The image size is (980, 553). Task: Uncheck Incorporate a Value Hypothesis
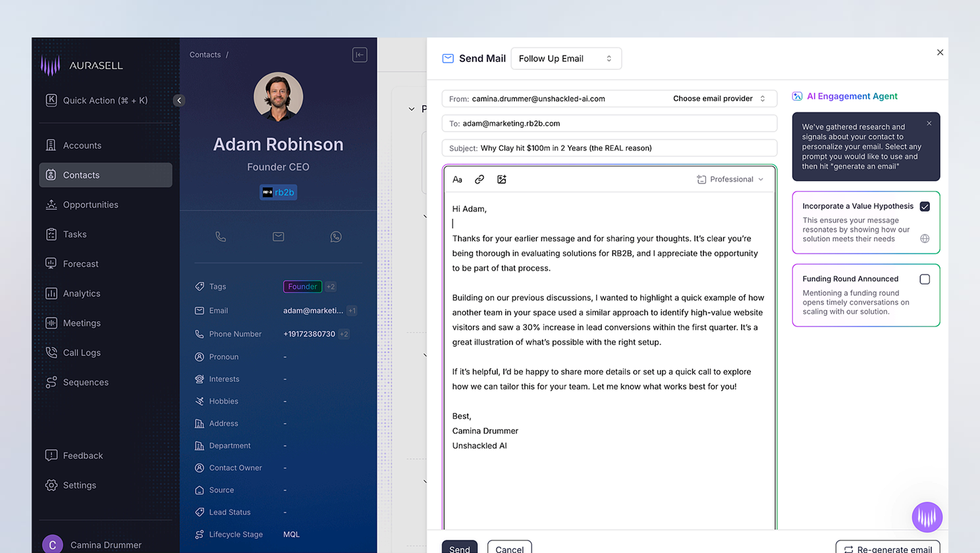925,207
